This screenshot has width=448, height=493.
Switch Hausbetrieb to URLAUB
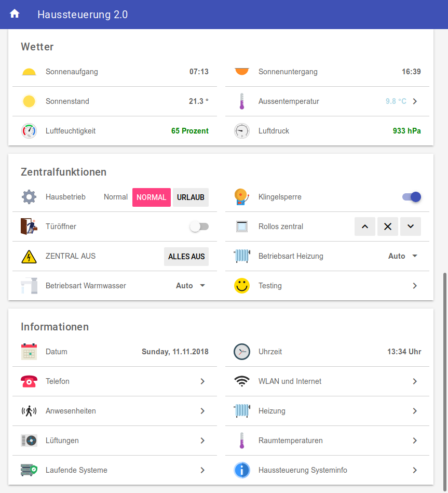[191, 197]
